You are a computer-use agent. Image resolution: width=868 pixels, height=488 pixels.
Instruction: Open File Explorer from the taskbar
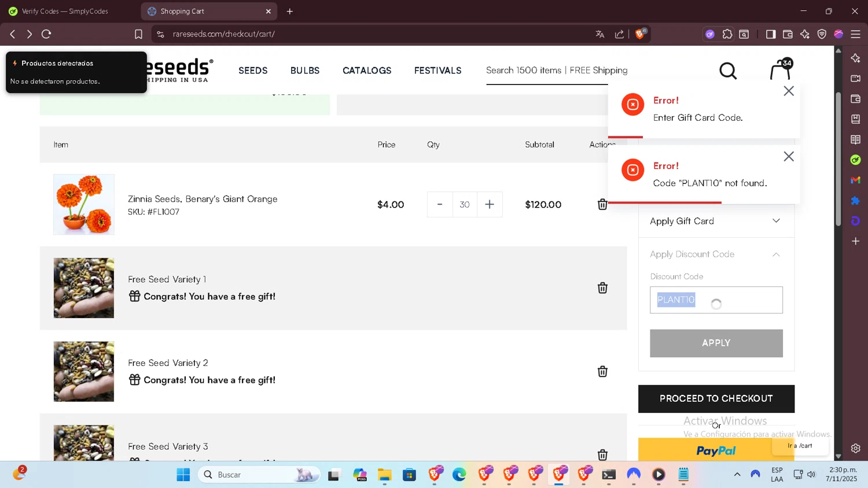[385, 475]
